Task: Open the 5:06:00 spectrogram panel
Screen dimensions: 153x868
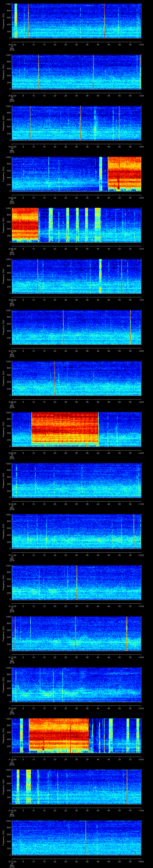Action: click(x=77, y=276)
